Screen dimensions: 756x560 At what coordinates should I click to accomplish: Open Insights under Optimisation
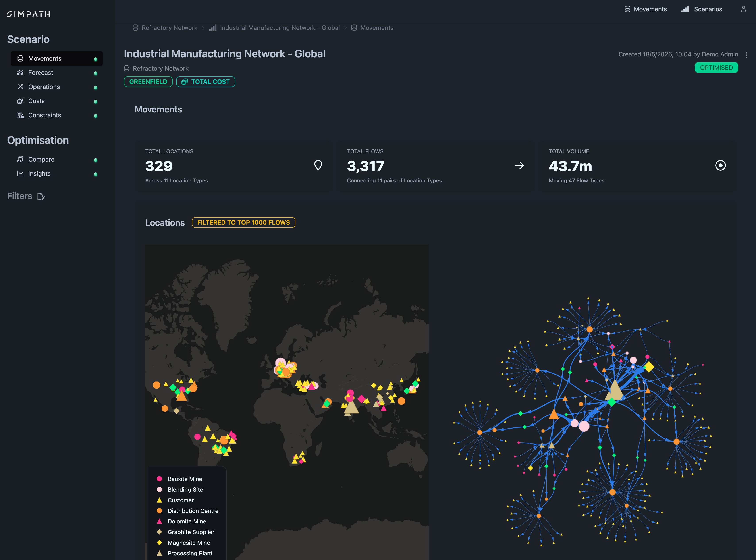[57, 174]
